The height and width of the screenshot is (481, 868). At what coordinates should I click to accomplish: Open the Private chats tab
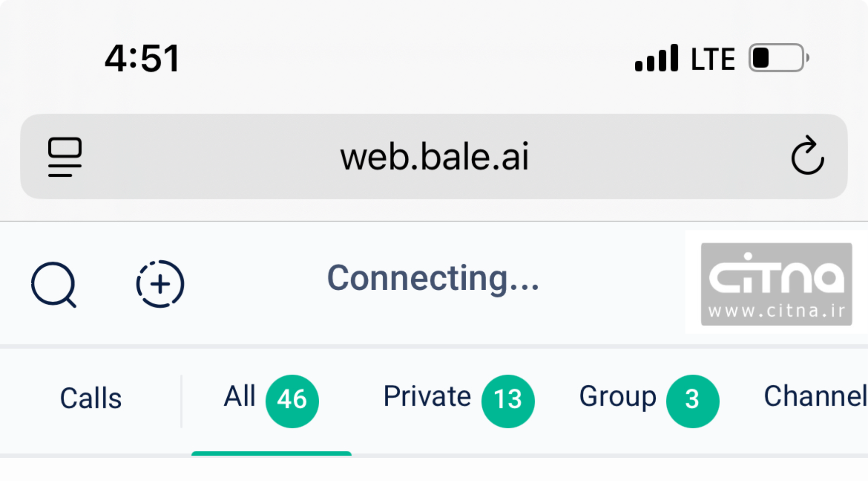pos(427,397)
